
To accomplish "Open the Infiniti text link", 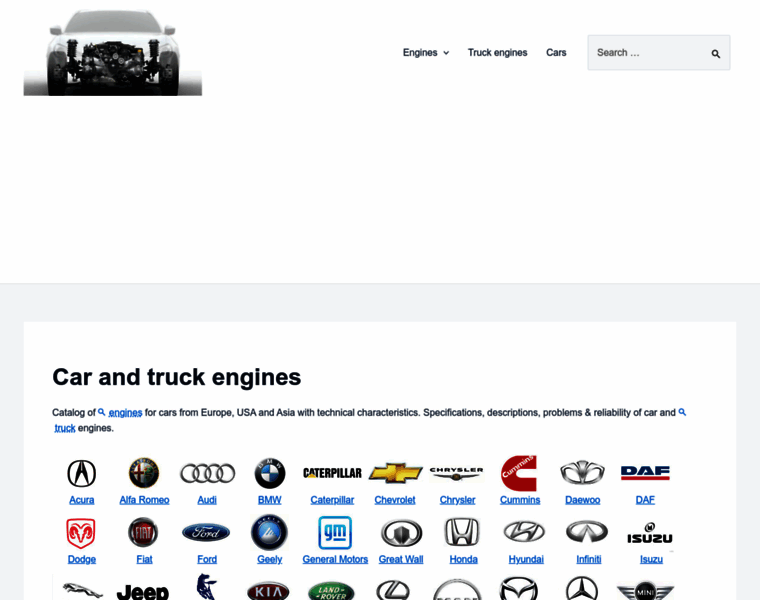I will (x=588, y=559).
